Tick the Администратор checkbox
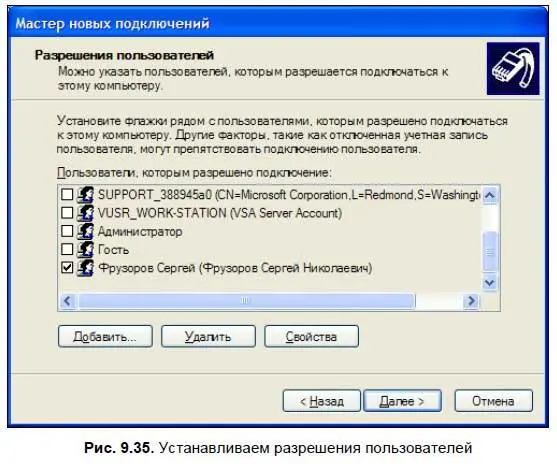Image resolution: width=557 pixels, height=464 pixels. point(67,231)
